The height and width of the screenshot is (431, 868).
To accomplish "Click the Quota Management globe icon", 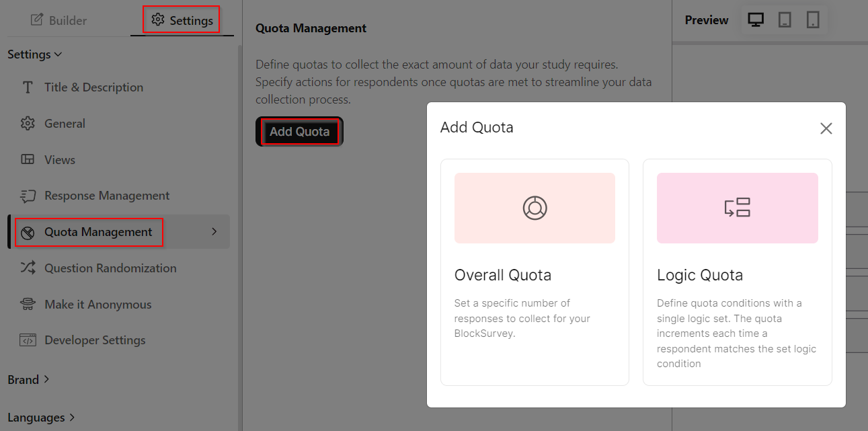I will tap(27, 231).
